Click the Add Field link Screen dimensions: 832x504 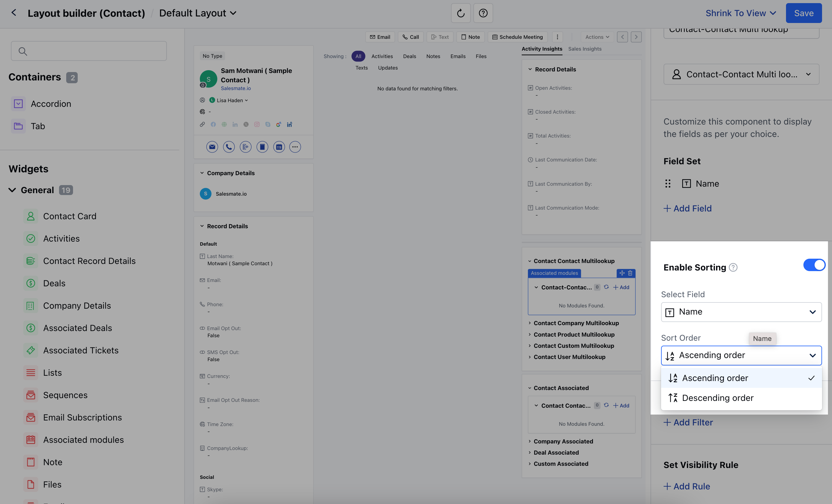coord(687,208)
